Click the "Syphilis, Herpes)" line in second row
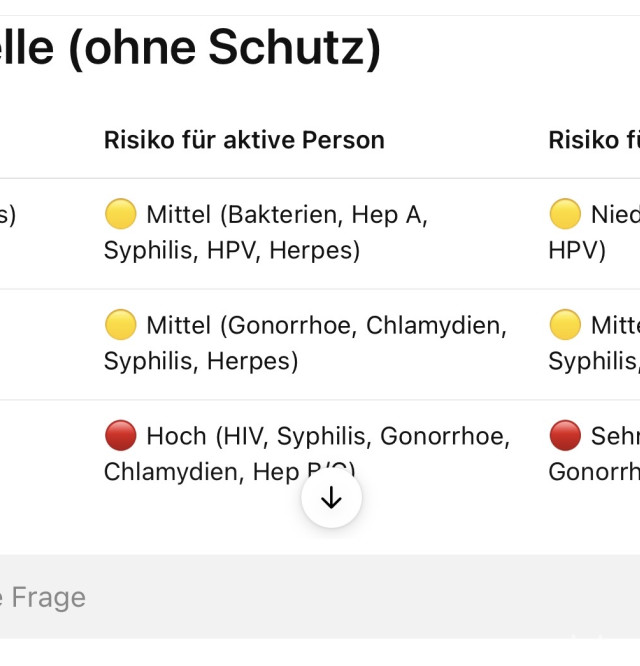The width and height of the screenshot is (640, 666). (201, 361)
